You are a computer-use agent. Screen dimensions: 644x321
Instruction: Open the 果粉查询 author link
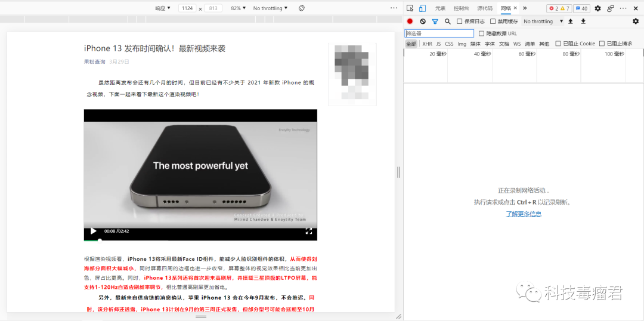94,61
